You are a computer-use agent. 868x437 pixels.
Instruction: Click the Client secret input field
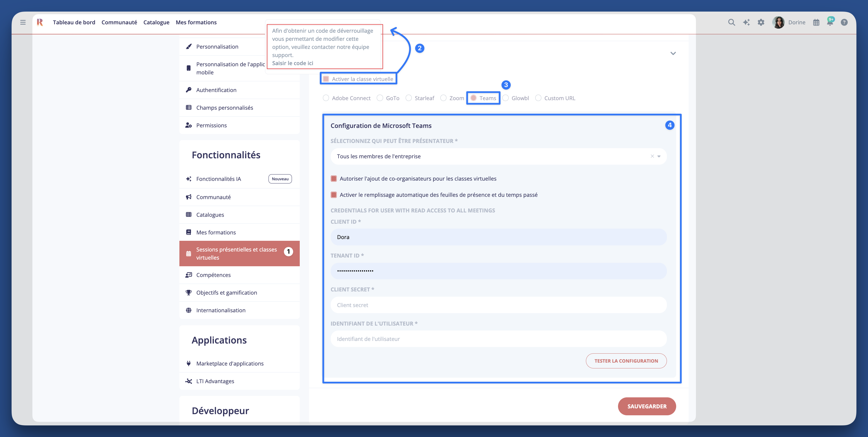(x=498, y=305)
